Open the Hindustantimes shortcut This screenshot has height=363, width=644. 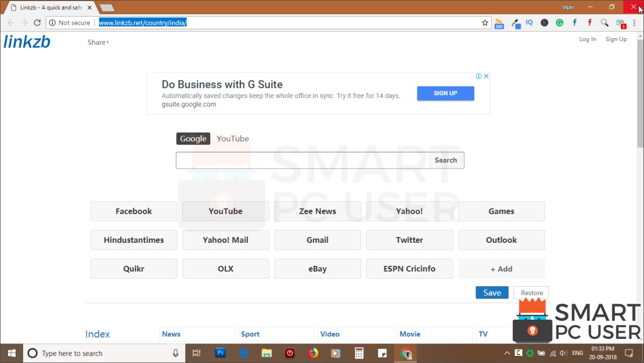134,240
